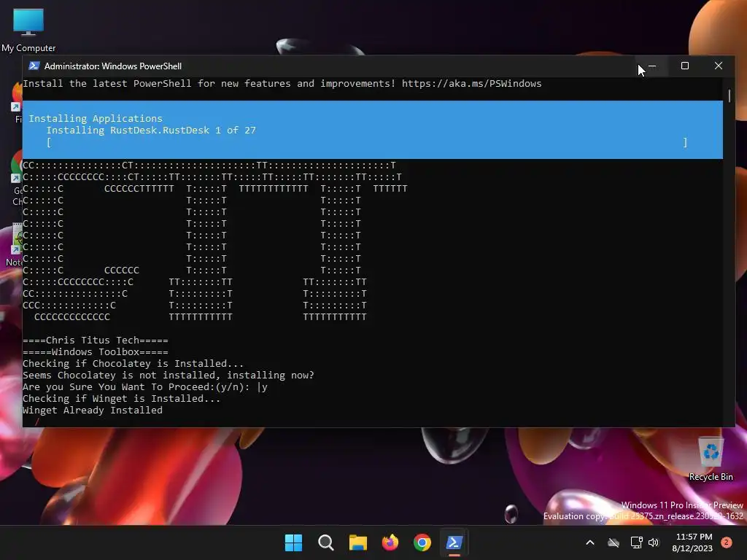Click the "Checking if Winget is Installed..." line

point(122,399)
